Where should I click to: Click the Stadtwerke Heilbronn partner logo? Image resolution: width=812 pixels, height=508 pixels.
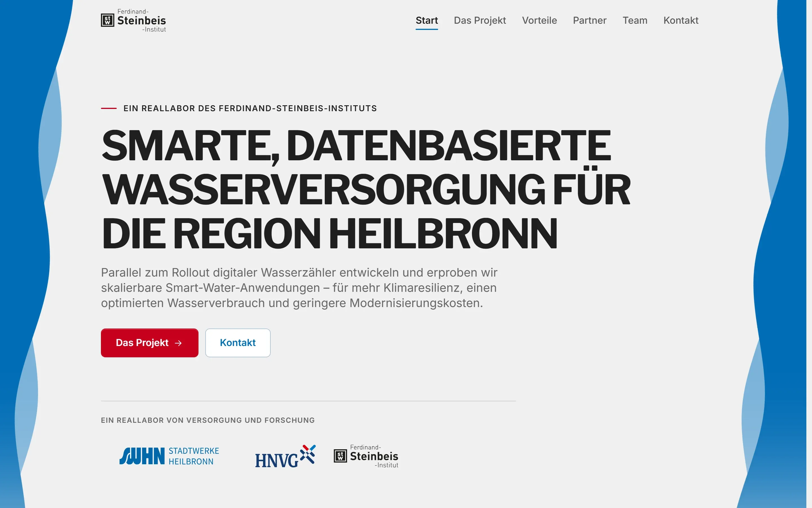[x=169, y=456]
